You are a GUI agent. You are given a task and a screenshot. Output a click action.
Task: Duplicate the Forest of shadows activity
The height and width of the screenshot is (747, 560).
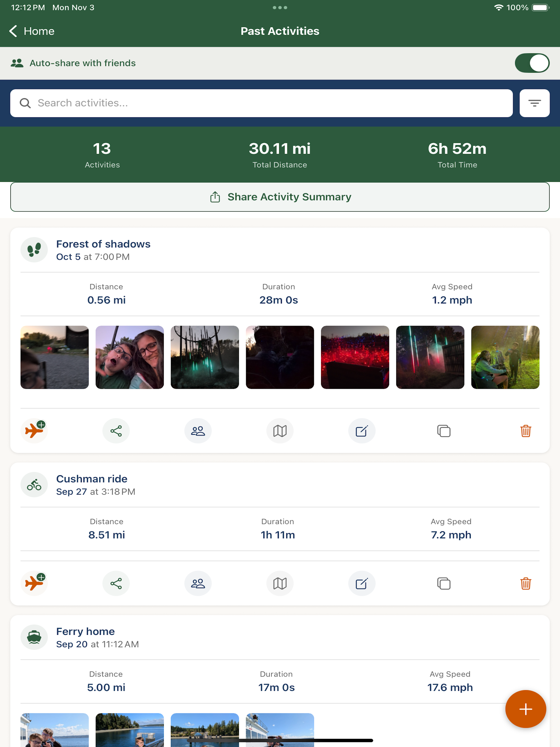pos(444,431)
